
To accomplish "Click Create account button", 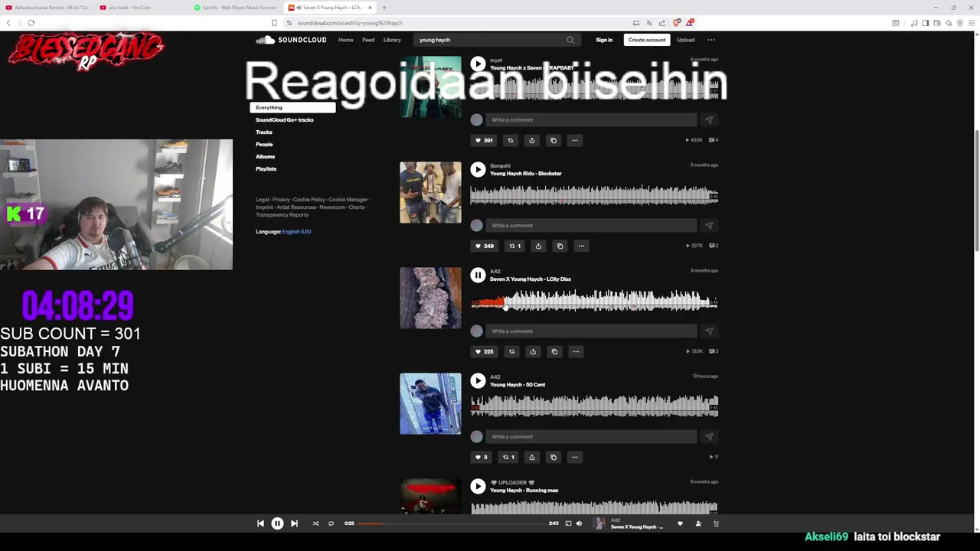I will pos(647,40).
